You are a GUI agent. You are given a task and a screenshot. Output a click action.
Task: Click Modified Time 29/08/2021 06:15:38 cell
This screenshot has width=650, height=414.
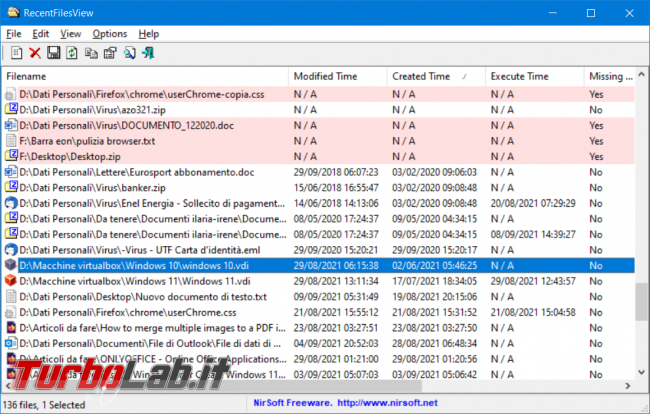click(x=336, y=266)
